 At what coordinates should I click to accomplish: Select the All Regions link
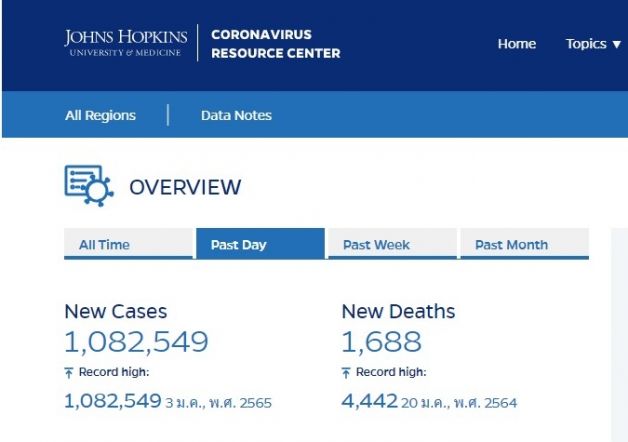[x=100, y=115]
